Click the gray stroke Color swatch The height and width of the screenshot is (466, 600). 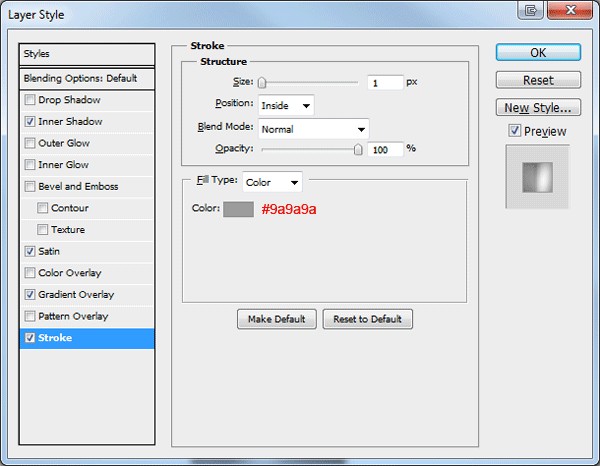point(238,209)
